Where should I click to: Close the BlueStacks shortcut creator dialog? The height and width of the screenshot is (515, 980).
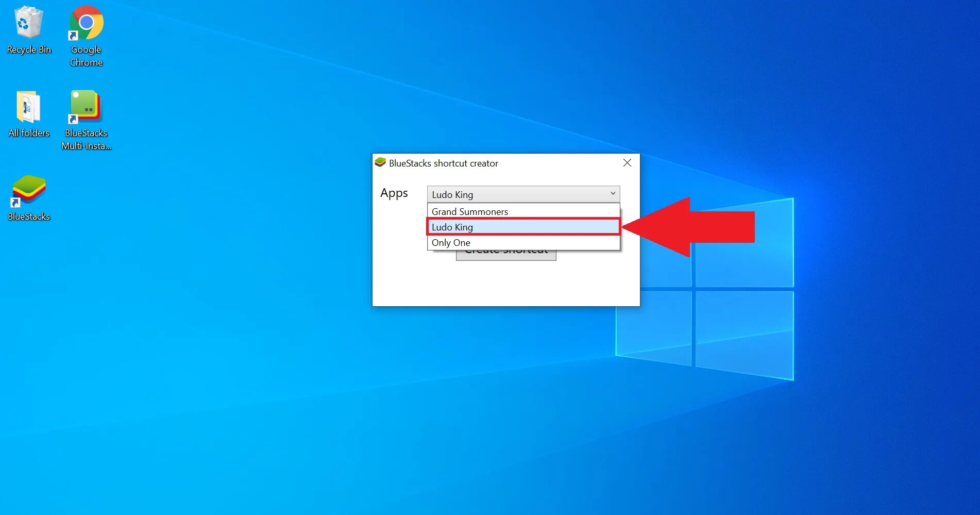click(627, 163)
